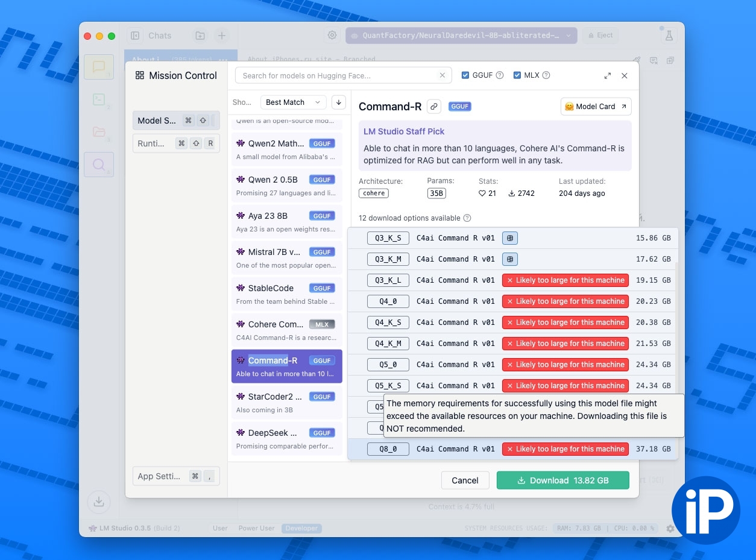Open the Best Match sort dropdown
The image size is (756, 560).
coord(294,102)
